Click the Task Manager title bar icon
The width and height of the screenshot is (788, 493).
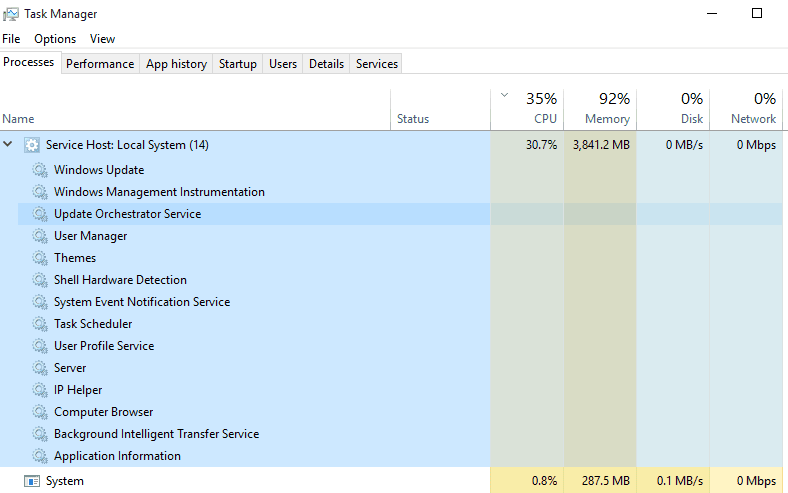11,14
